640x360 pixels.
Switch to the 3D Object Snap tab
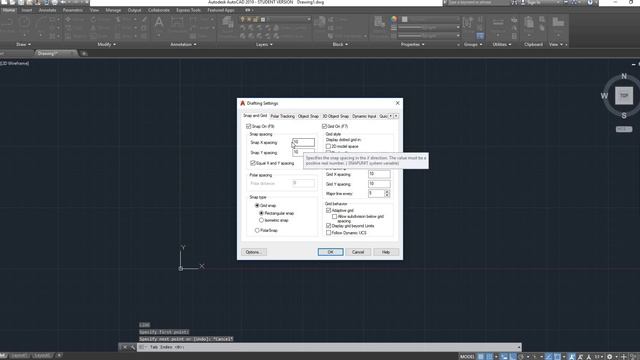[x=336, y=116]
